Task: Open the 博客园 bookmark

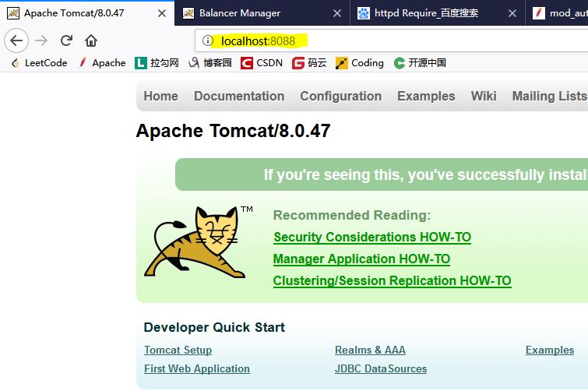Action: coord(210,63)
